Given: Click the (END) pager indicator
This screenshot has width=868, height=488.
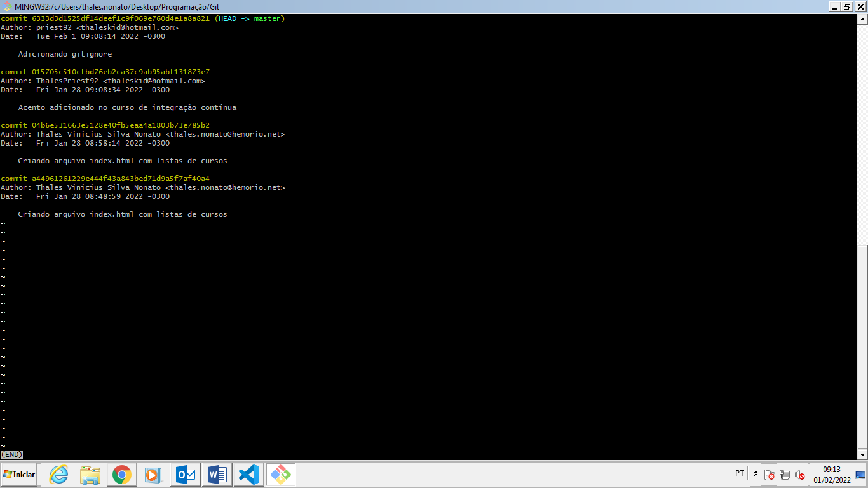Looking at the screenshot, I should tap(12, 454).
